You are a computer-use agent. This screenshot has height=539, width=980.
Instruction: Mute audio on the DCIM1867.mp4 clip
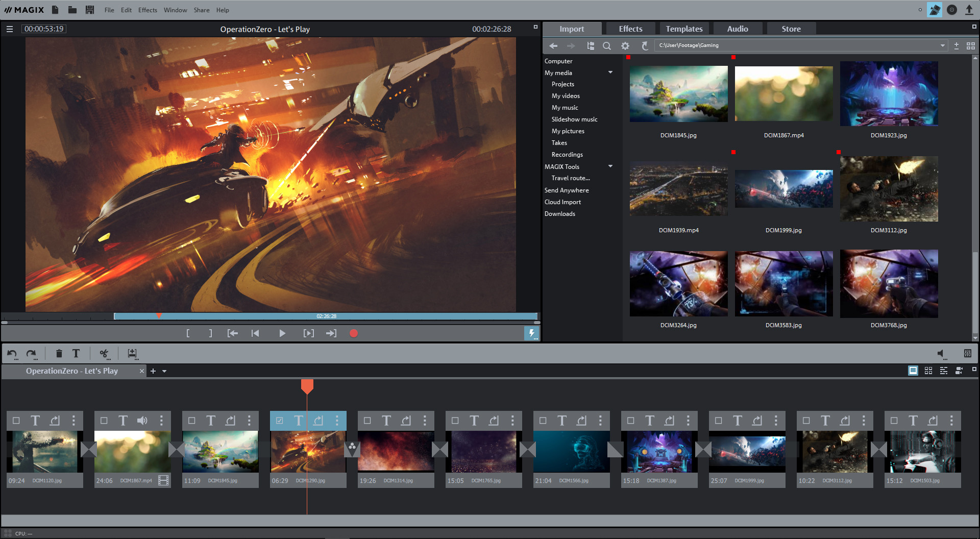pyautogui.click(x=142, y=420)
